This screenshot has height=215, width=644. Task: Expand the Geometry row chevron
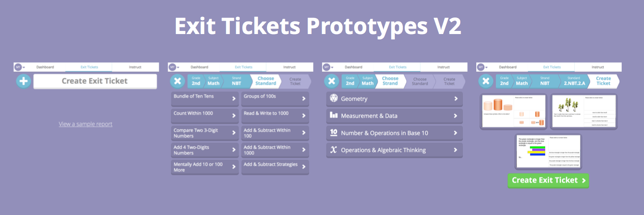(x=456, y=99)
